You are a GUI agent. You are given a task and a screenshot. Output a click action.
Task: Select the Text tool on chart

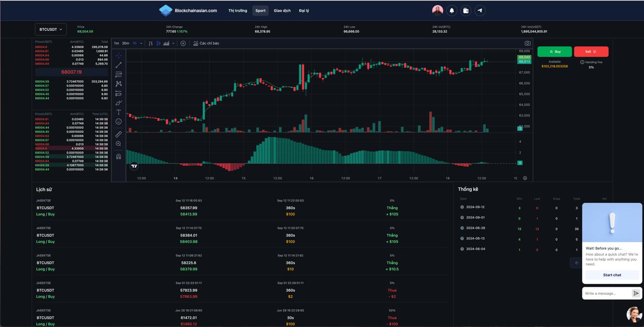pyautogui.click(x=118, y=112)
